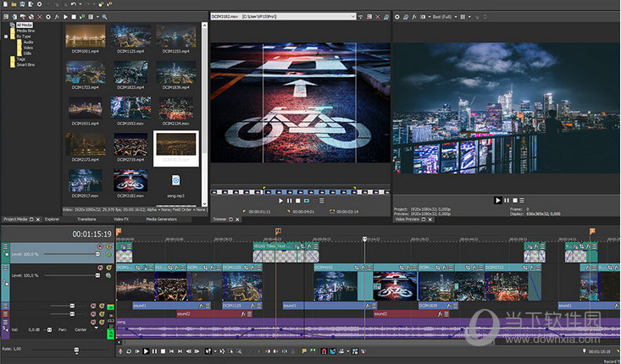The height and width of the screenshot is (364, 621).
Task: Close the Video Preview panel
Action: pos(430,219)
